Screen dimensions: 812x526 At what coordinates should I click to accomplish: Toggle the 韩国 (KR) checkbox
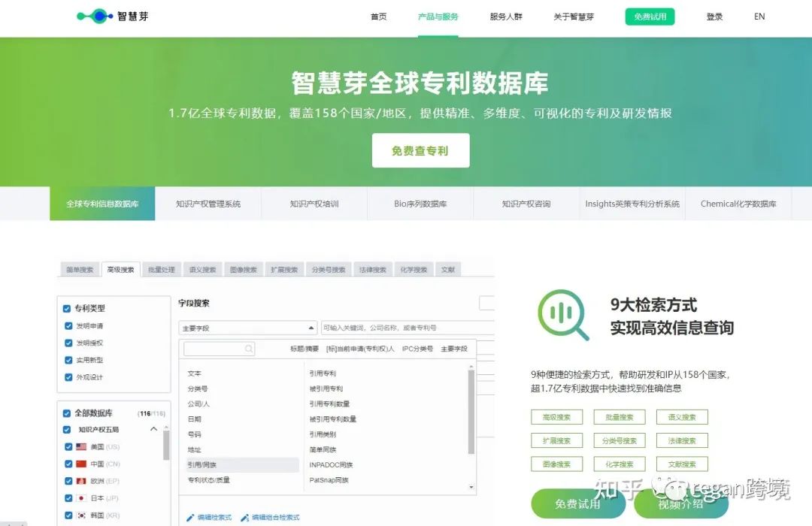click(x=68, y=515)
